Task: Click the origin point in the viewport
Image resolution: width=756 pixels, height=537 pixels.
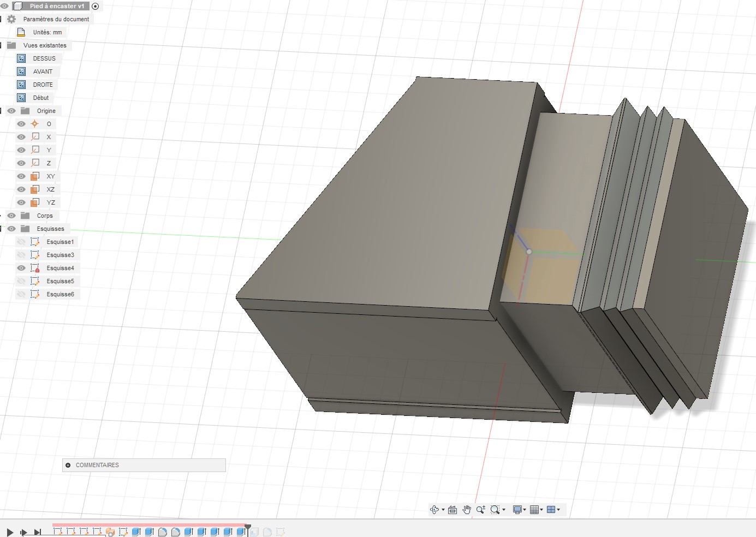Action: coord(529,252)
